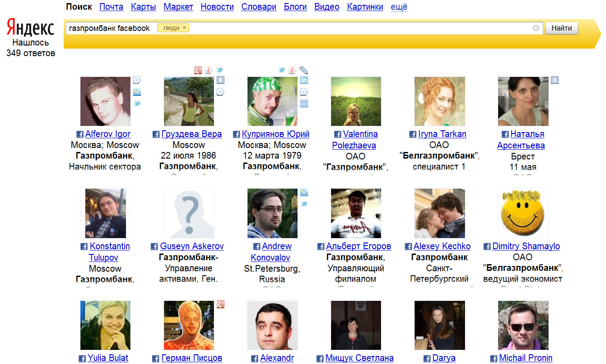This screenshot has height=364, width=606.
Task: Click Michail Pronin's sunglasses photo
Action: pyautogui.click(x=523, y=325)
